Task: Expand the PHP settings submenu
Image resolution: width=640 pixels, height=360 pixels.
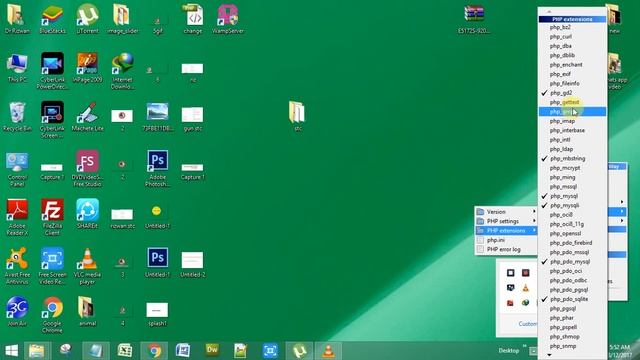Action: [x=506, y=221]
